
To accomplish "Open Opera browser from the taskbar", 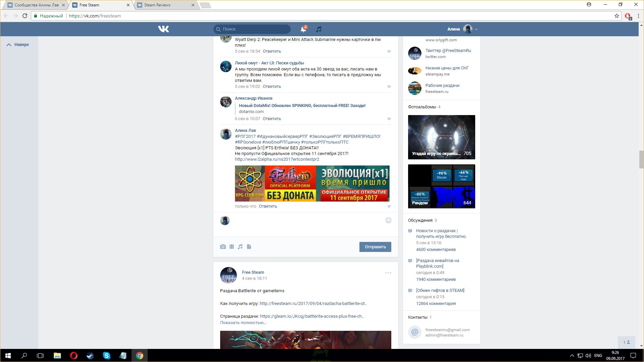I will click(73, 356).
